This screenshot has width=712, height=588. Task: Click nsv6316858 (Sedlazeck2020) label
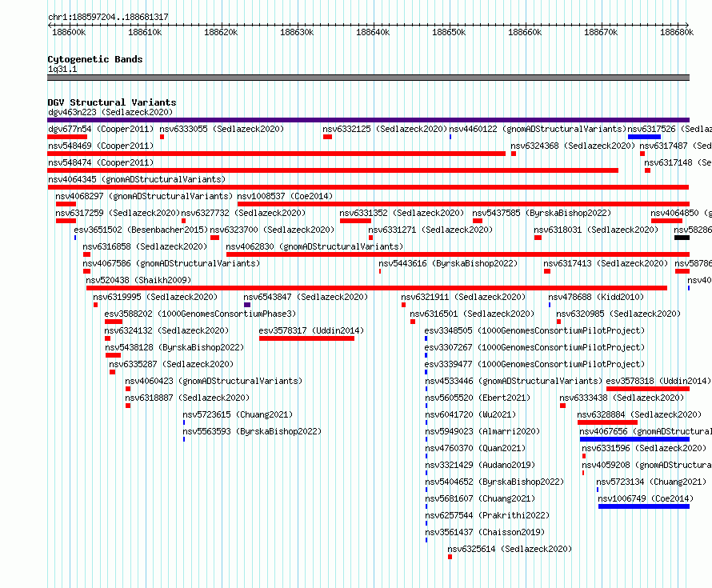[145, 246]
